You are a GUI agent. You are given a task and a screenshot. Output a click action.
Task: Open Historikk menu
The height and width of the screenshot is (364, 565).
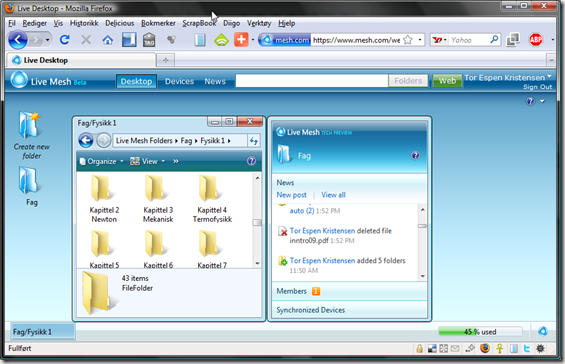(84, 23)
